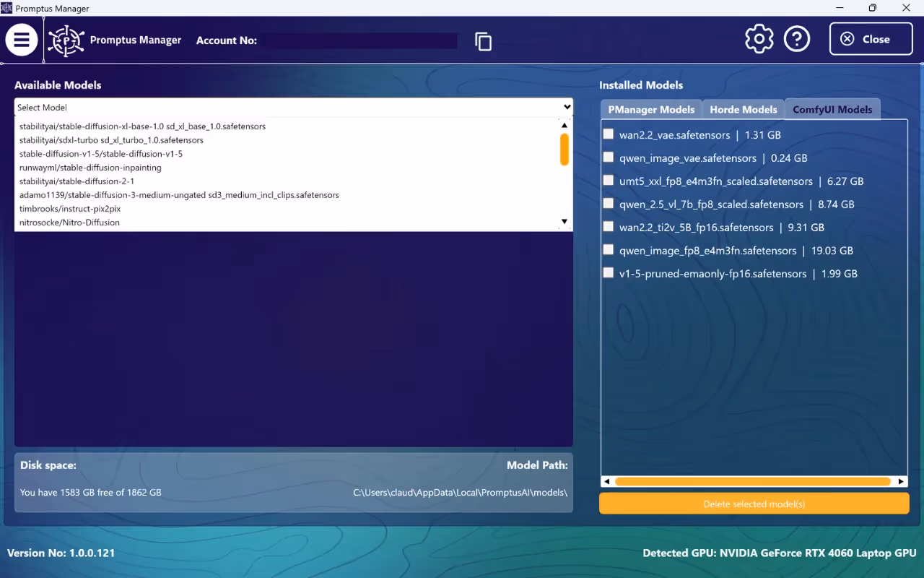Click Delete selected model(s) button
This screenshot has height=578, width=924.
pyautogui.click(x=754, y=504)
